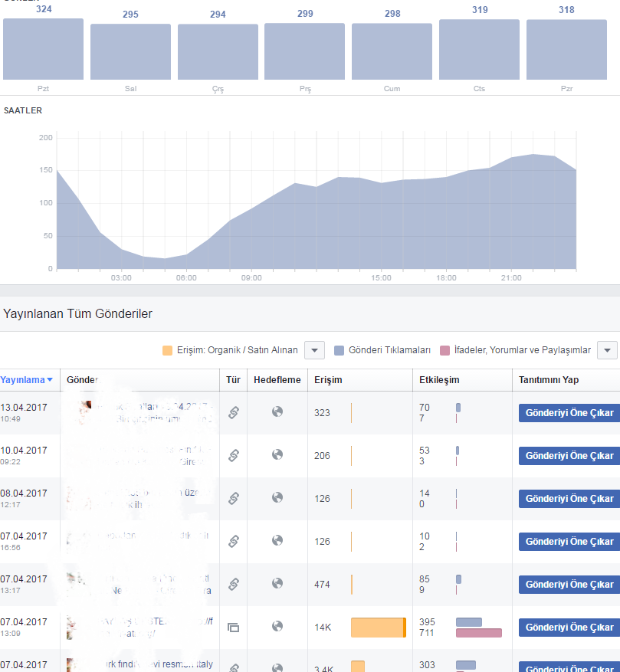Click globe icon for the 14K reach post
Screen dimensions: 620x672
pos(277,626)
